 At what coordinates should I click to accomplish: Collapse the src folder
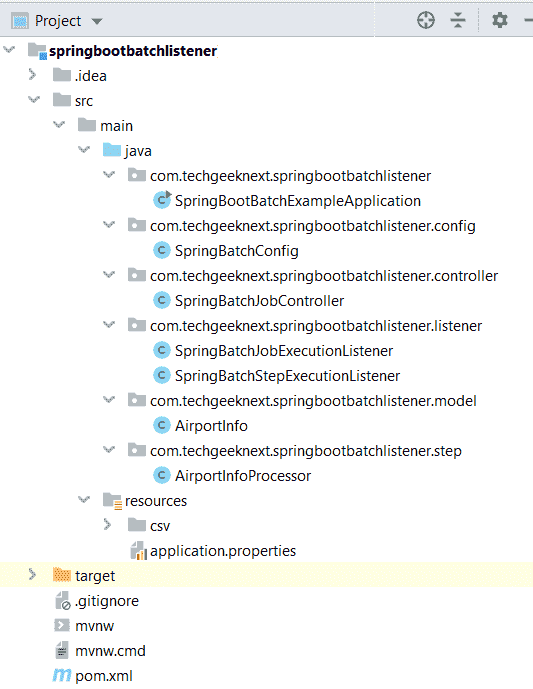click(x=34, y=100)
